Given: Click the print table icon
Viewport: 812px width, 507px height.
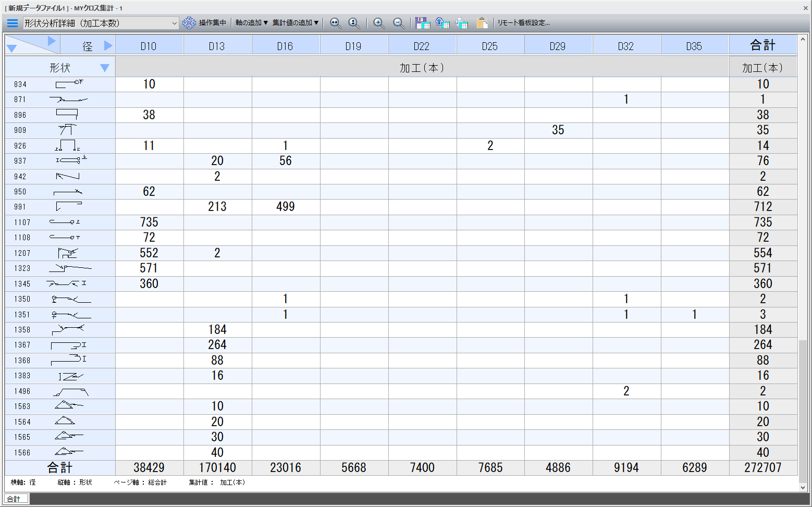Looking at the screenshot, I should (462, 23).
